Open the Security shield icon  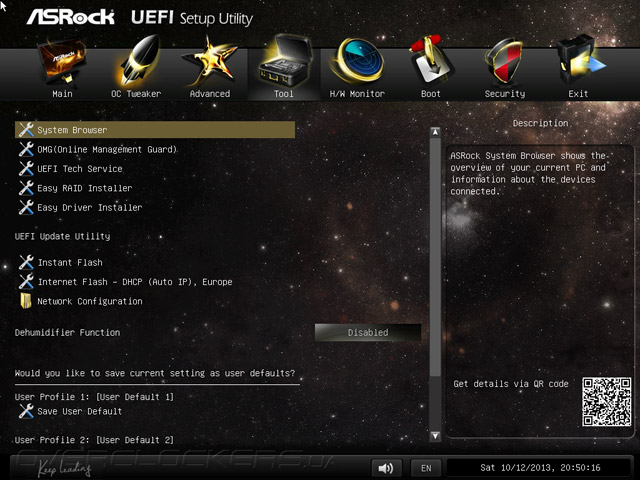(x=504, y=62)
